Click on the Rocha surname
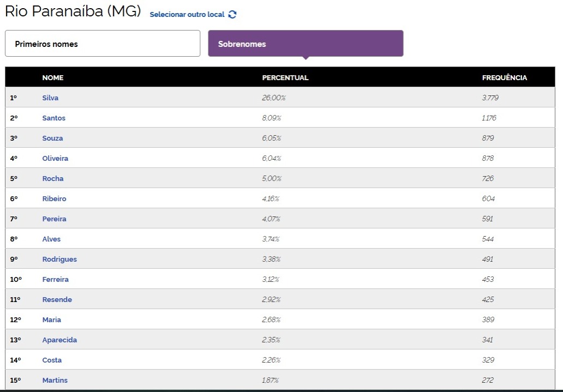This screenshot has height=392, width=563. click(53, 179)
